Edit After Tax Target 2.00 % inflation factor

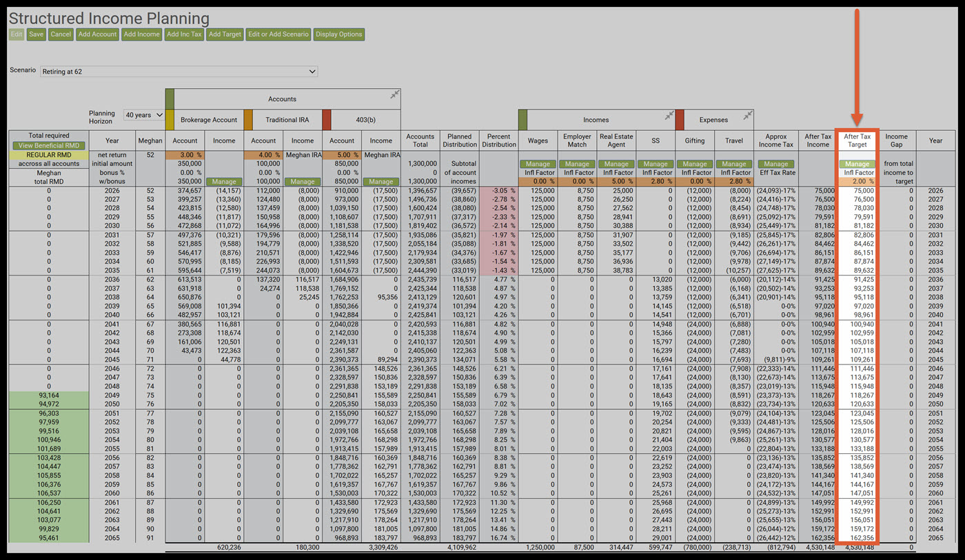tap(857, 182)
